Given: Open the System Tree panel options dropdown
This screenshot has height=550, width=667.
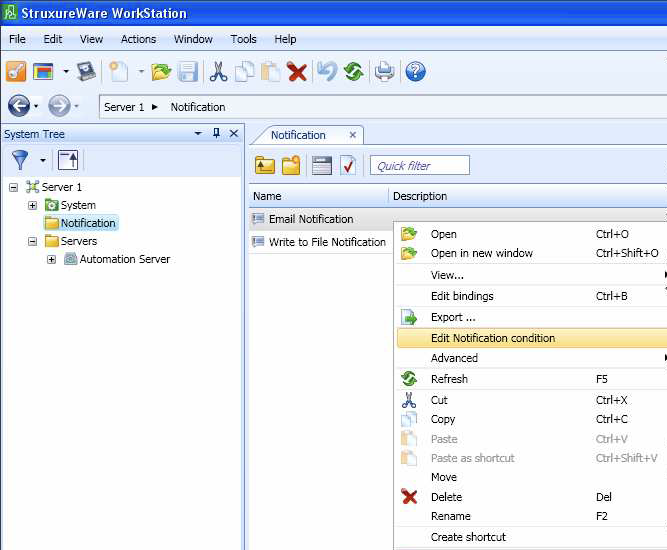Looking at the screenshot, I should (x=198, y=134).
